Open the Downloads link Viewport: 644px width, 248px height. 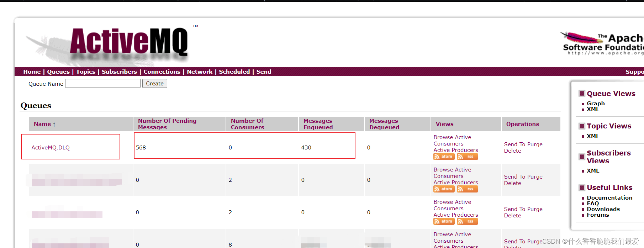[x=603, y=209]
